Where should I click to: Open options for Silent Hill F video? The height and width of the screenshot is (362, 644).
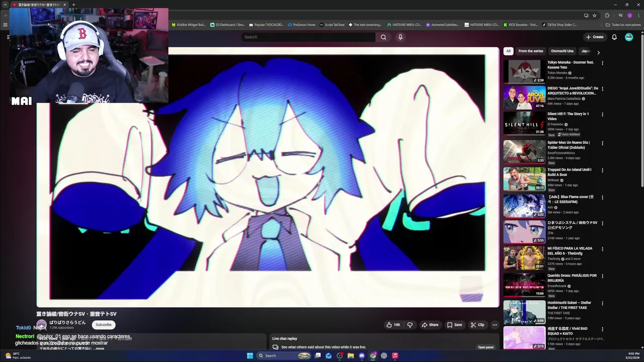tap(602, 114)
